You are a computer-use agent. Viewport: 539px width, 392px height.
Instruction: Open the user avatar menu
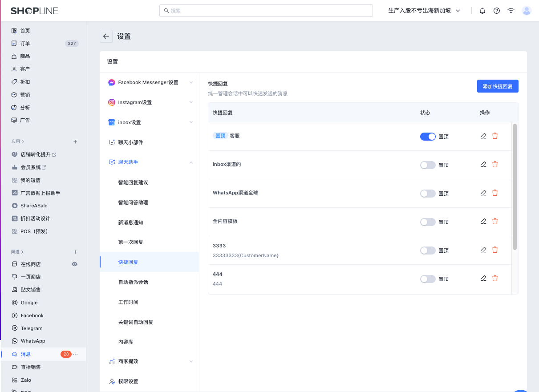coord(527,11)
